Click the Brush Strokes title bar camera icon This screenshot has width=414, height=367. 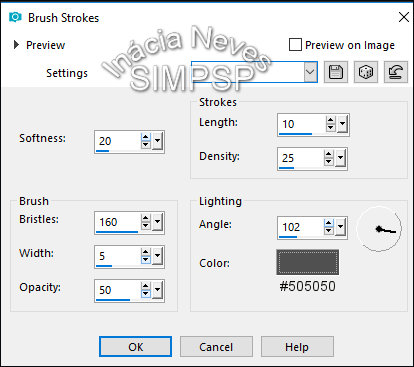(x=15, y=17)
